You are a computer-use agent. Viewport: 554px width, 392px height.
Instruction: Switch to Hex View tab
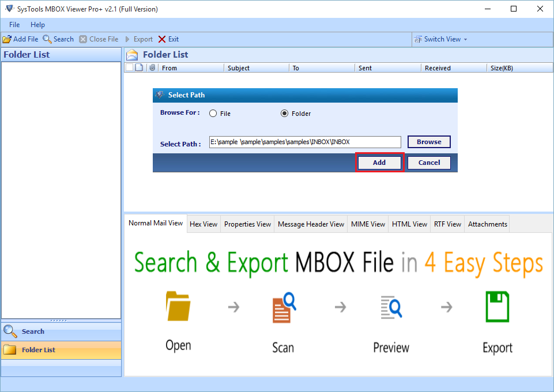203,224
